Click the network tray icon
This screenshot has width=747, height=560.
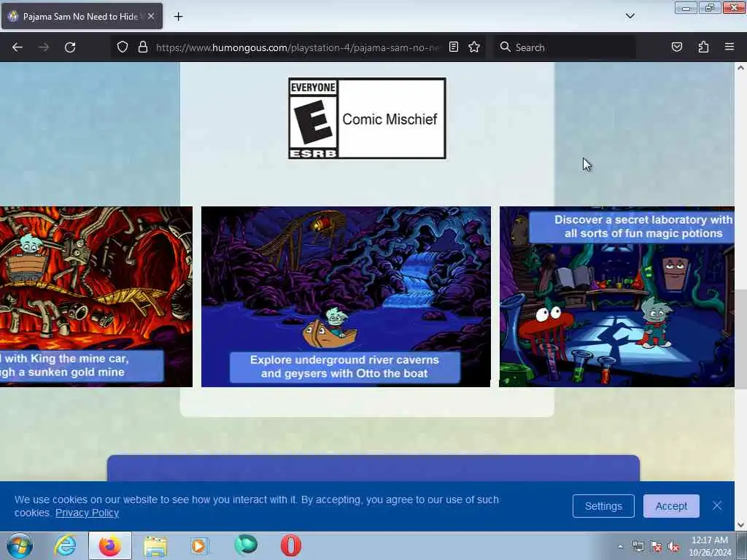tap(638, 546)
